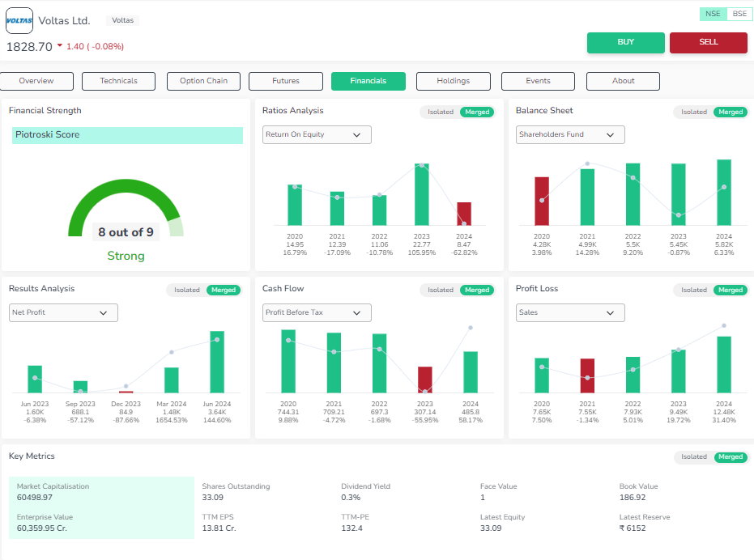Click the green BUY button

click(625, 42)
